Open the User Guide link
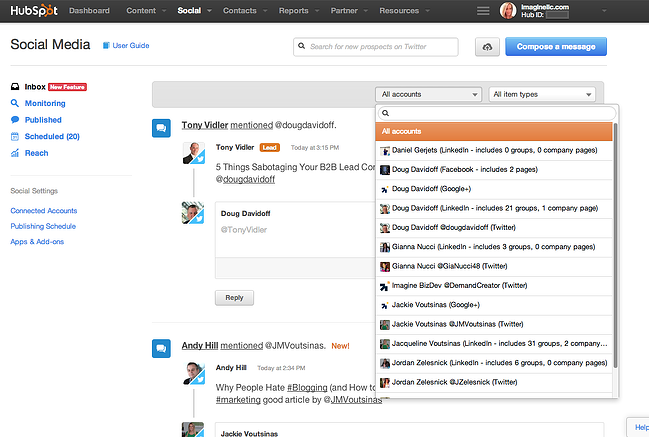This screenshot has height=437, width=649. [131, 46]
